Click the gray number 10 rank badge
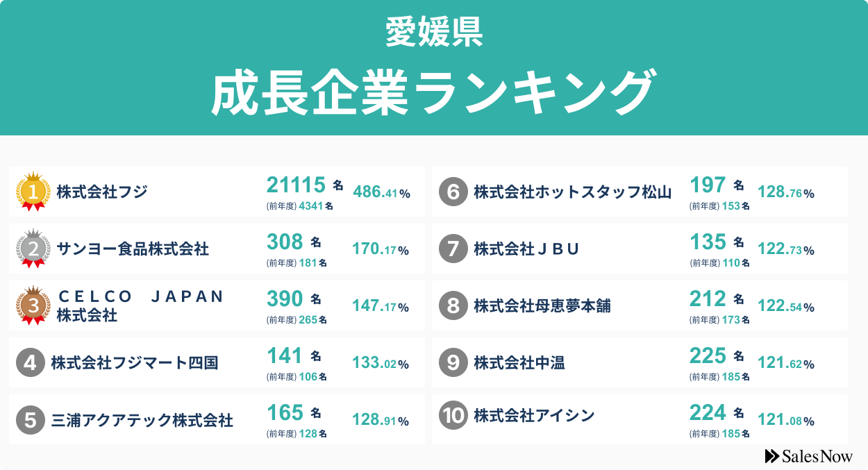 (x=453, y=416)
